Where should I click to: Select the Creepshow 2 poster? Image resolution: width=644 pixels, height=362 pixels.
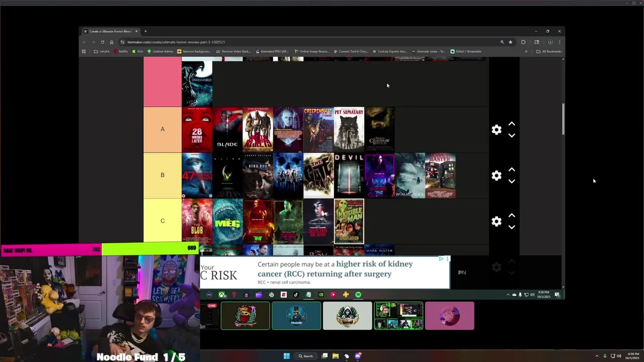318,130
